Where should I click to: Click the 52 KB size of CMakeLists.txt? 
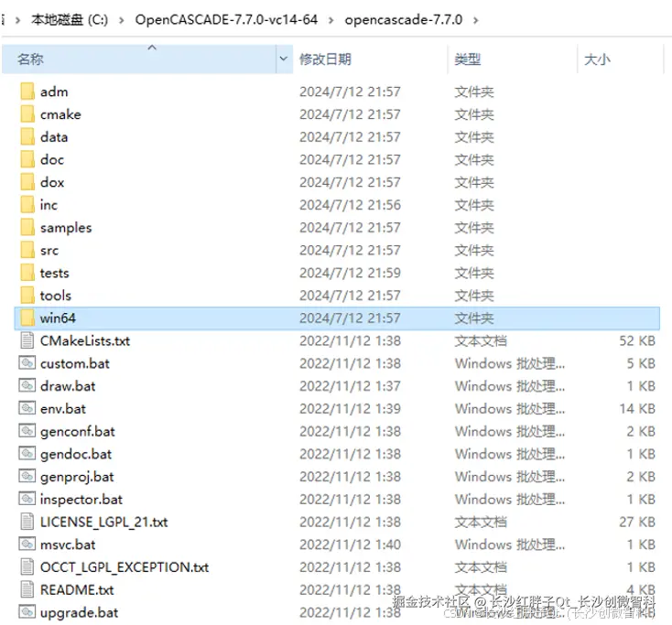pyautogui.click(x=637, y=341)
